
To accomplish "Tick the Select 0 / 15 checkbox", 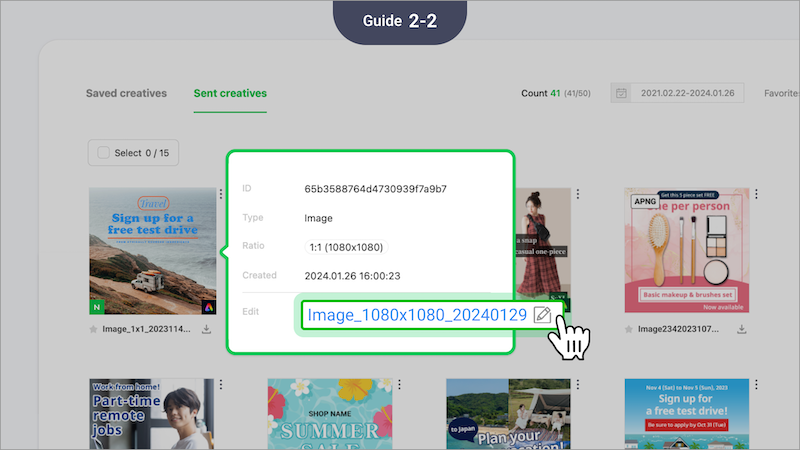I will (x=104, y=153).
